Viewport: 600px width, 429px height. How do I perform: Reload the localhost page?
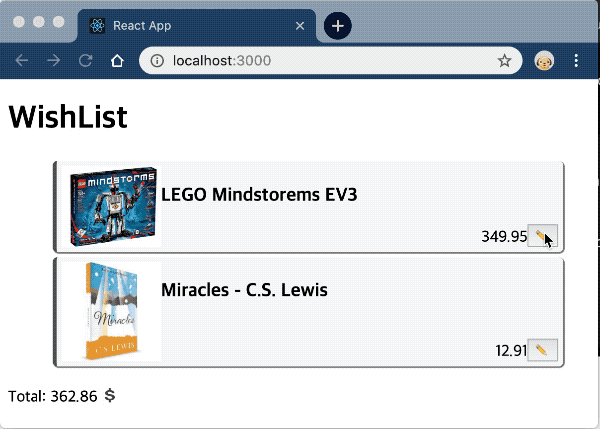point(86,61)
